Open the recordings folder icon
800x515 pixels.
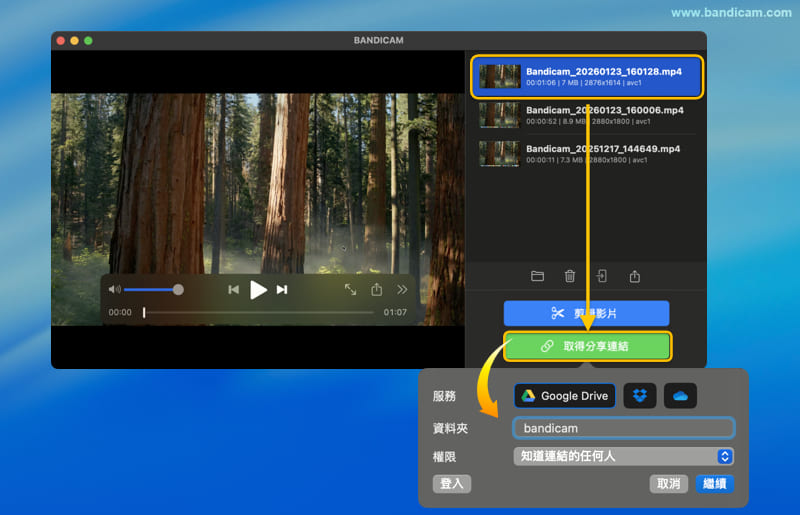537,277
